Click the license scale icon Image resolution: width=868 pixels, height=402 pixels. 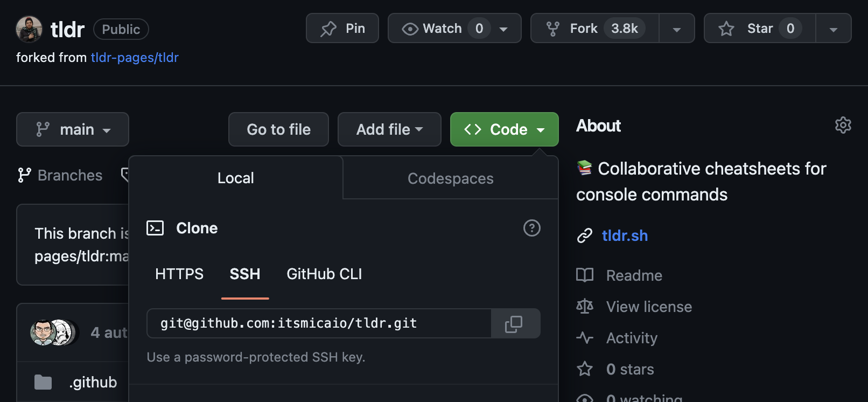point(585,306)
